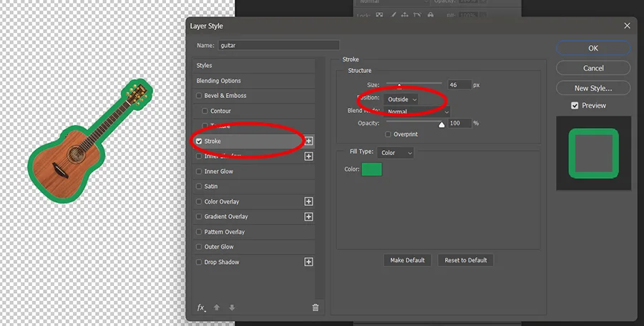Click the Reset to Default button
Viewport: 644px width, 326px height.
(466, 260)
